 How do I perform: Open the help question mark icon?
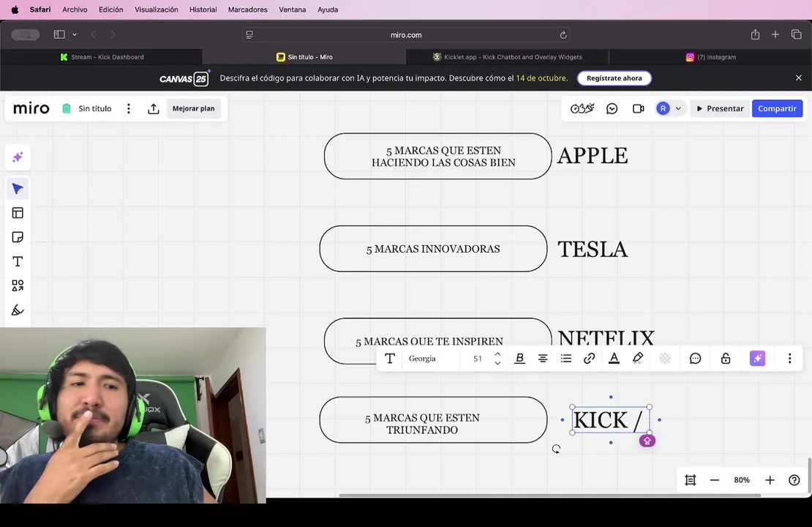coord(794,480)
